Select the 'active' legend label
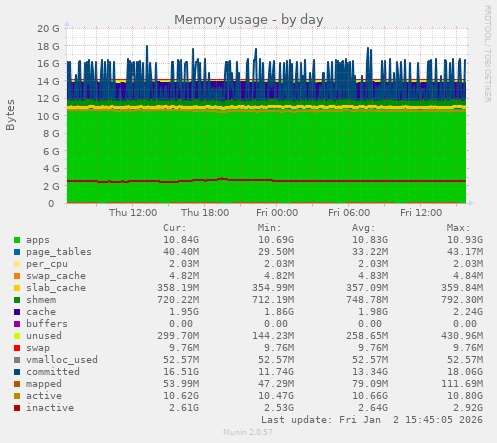This screenshot has width=497, height=443. pos(44,396)
